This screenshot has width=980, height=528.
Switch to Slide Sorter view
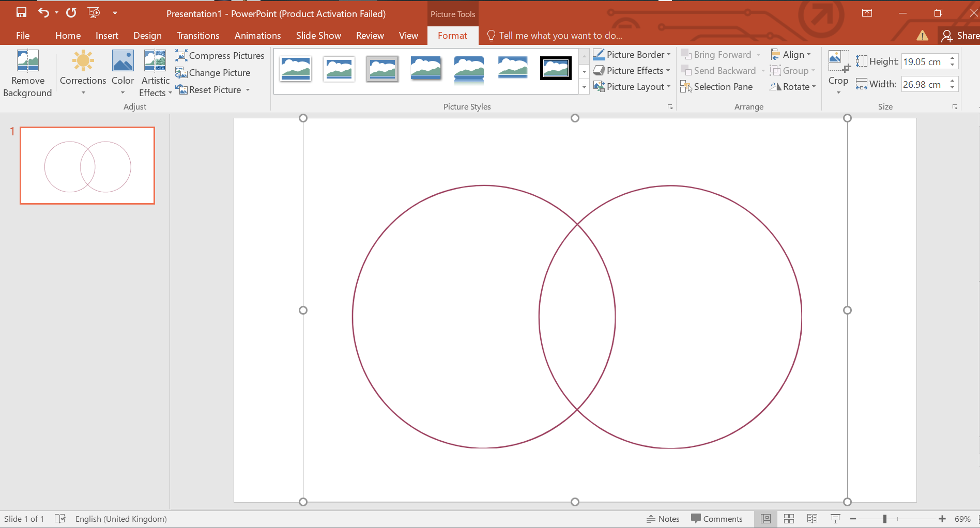[789, 519]
